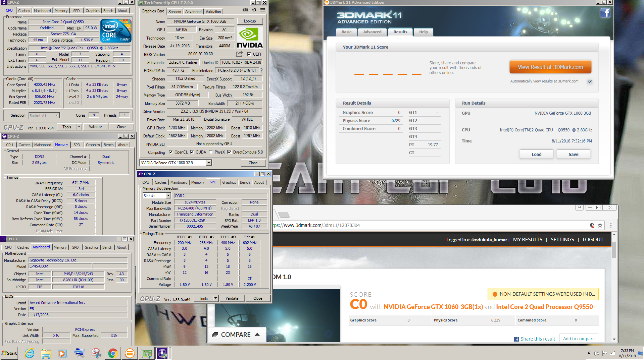Open Tools dropdown arrow in SPD CPU-Z window

click(x=216, y=298)
